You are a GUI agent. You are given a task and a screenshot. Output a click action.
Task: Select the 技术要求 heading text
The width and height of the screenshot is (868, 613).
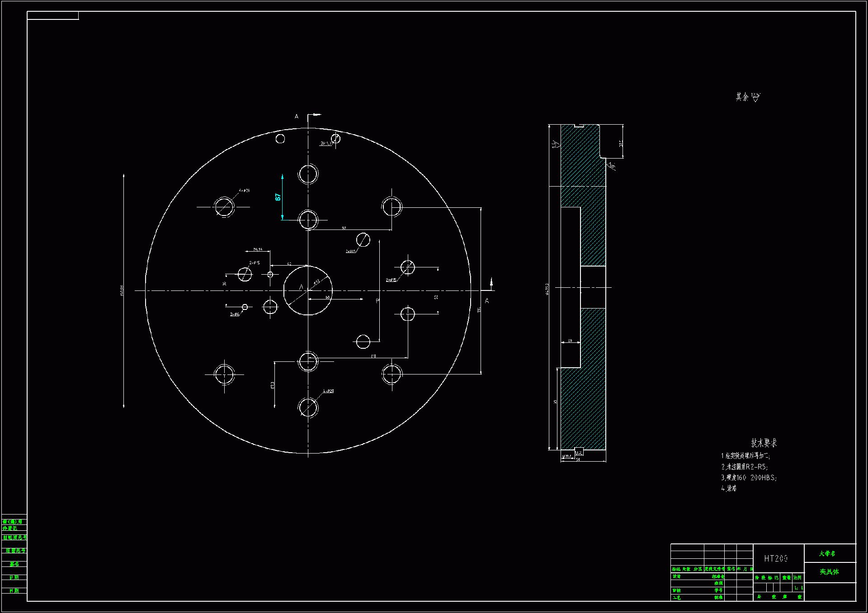click(x=764, y=443)
